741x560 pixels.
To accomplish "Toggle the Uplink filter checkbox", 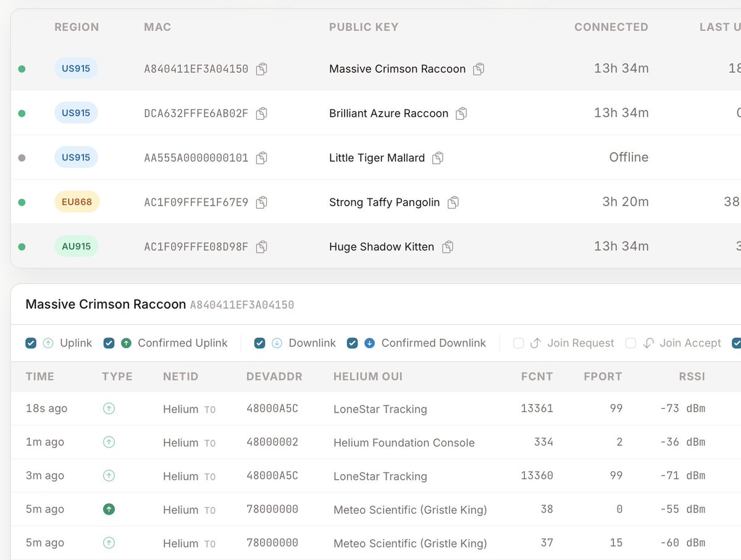I will coord(31,343).
